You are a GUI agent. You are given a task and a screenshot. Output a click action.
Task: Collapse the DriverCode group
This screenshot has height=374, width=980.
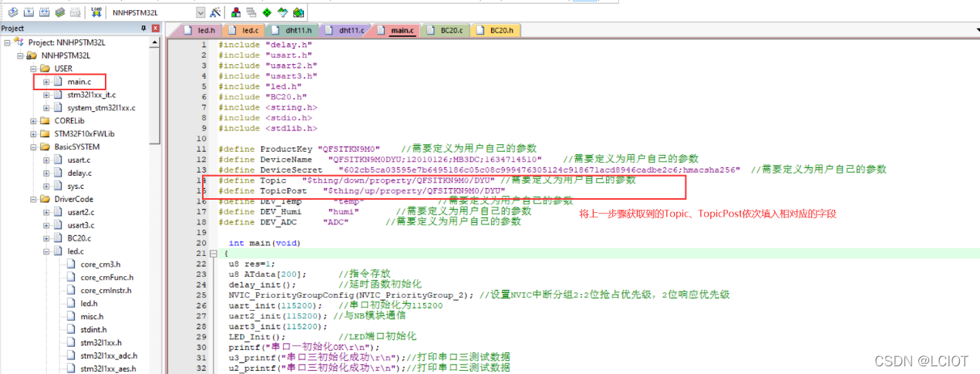point(34,199)
